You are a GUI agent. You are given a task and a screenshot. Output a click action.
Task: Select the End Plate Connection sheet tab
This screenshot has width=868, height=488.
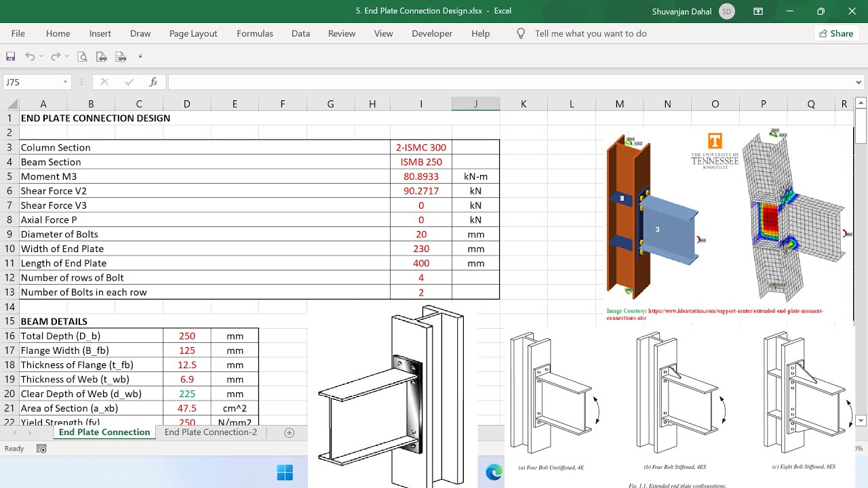click(104, 432)
